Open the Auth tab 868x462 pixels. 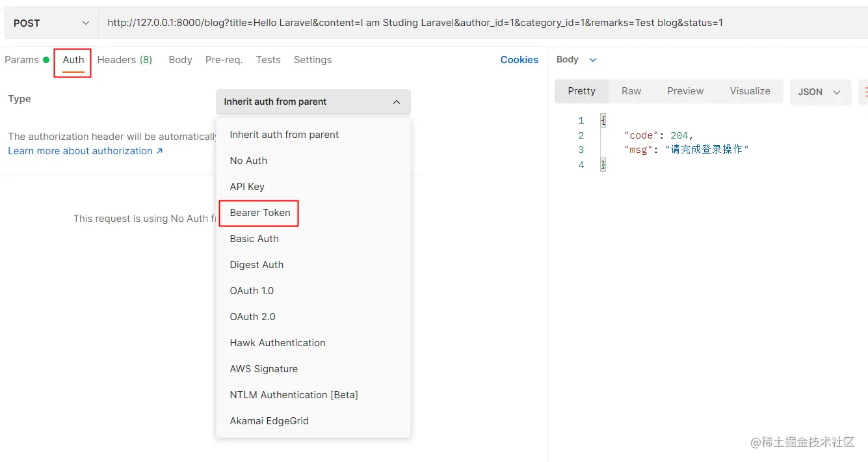pos(73,60)
